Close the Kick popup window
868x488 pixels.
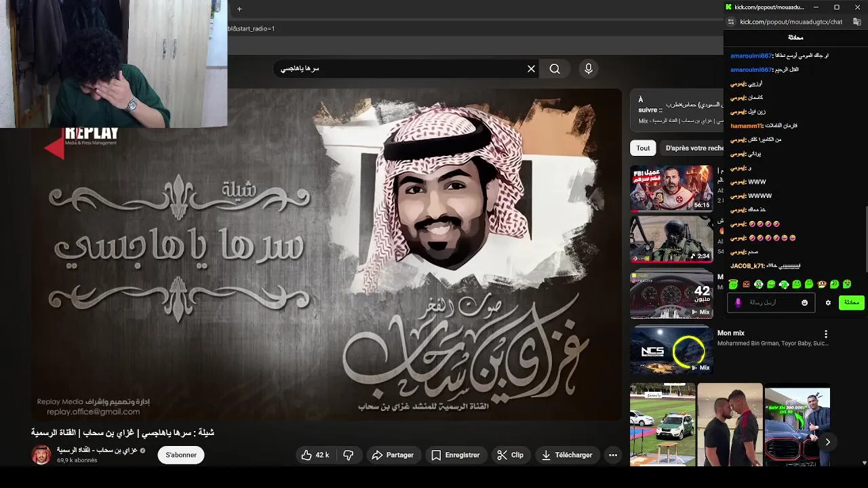[857, 7]
